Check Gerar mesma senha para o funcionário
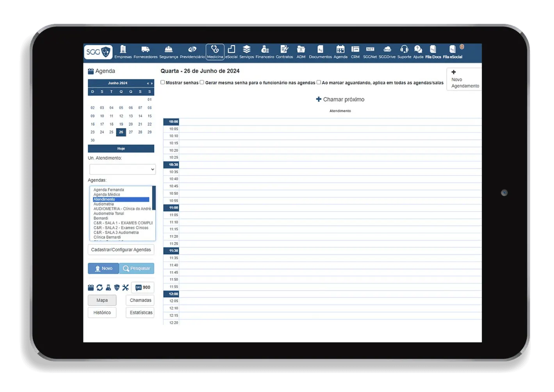Viewport: 554px width, 392px height. 202,82
